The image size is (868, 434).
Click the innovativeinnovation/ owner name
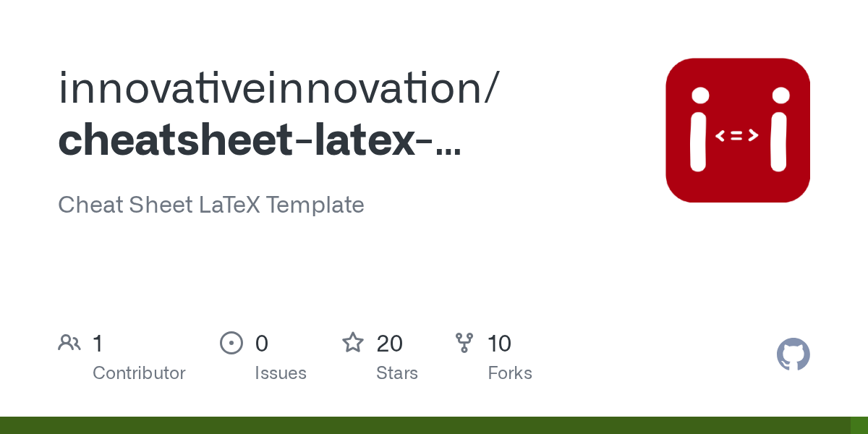(278, 87)
